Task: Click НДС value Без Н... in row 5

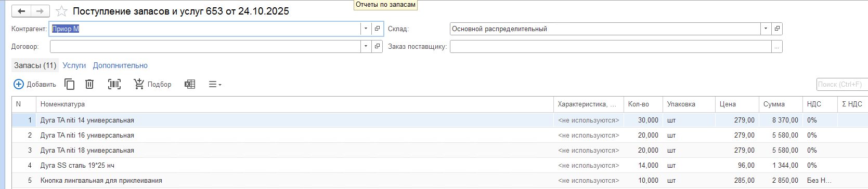Action: 820,180
